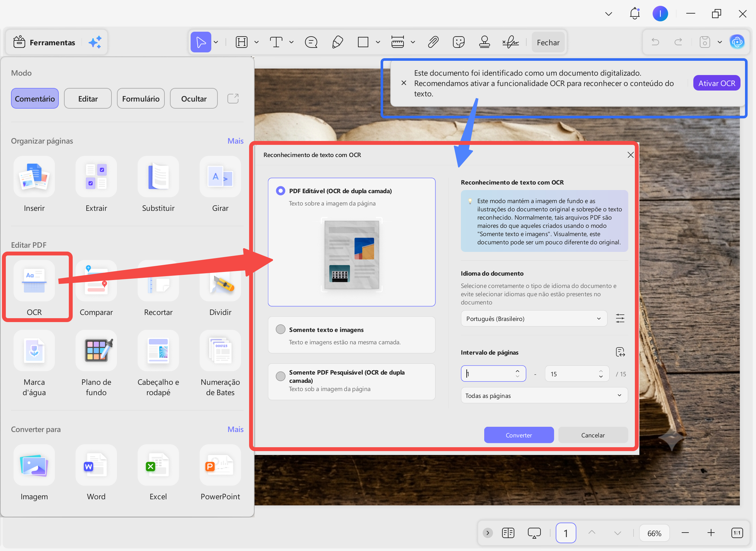Click the Converter button
The width and height of the screenshot is (756, 551).
(x=519, y=435)
